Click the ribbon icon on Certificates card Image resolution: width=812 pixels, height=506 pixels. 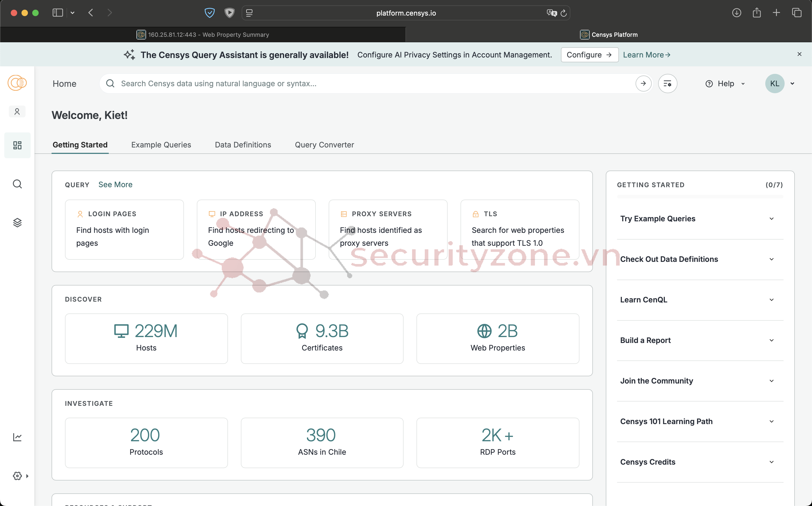(302, 331)
